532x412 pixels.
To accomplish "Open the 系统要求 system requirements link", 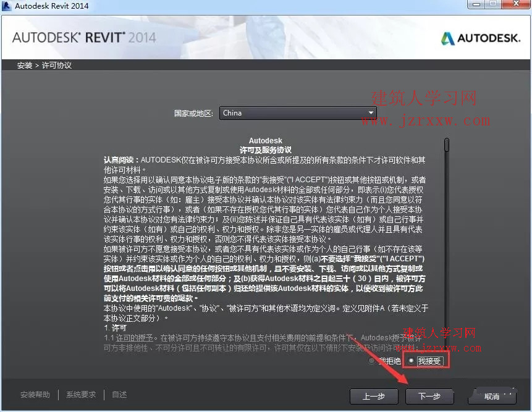I will click(81, 395).
